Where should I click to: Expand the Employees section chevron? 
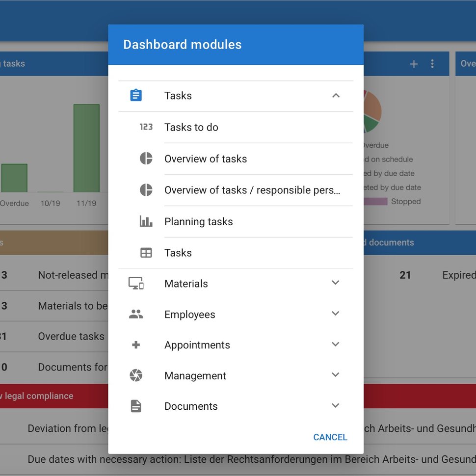pyautogui.click(x=336, y=313)
